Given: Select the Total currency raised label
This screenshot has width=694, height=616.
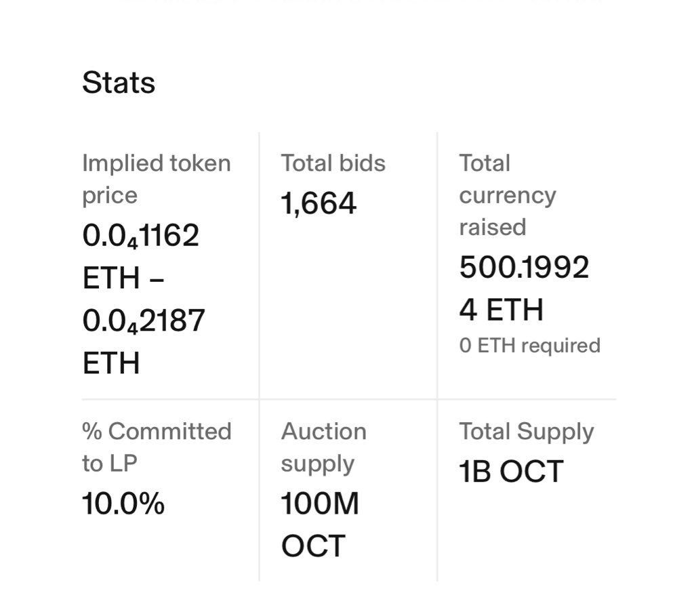Looking at the screenshot, I should [x=508, y=195].
